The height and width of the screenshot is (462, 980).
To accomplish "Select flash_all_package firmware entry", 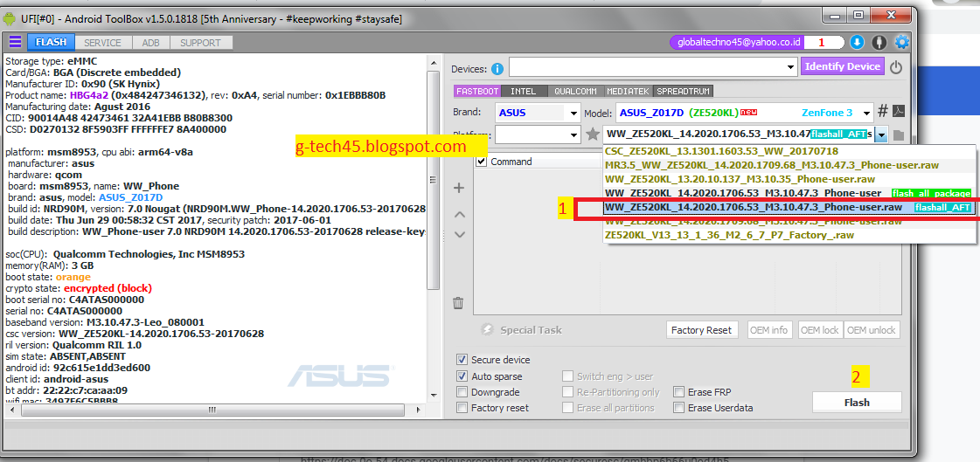I will [x=789, y=194].
